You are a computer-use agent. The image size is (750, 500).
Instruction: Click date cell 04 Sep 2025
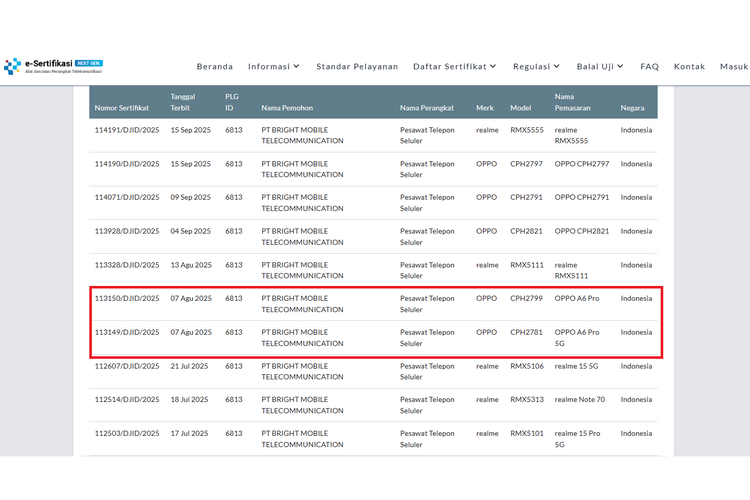pos(190,231)
